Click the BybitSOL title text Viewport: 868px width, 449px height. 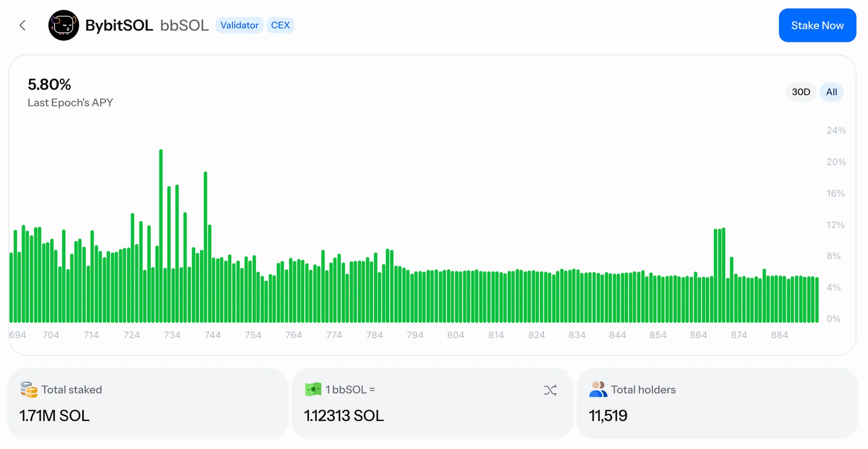point(119,25)
